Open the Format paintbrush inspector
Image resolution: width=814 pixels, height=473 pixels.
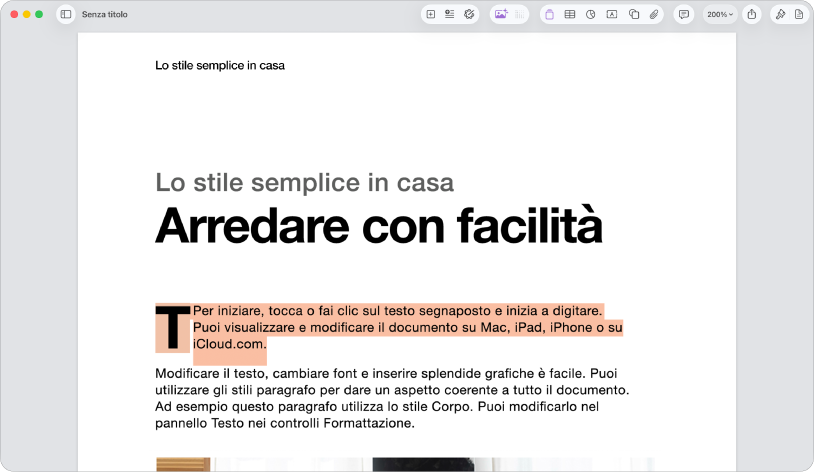[x=780, y=15]
